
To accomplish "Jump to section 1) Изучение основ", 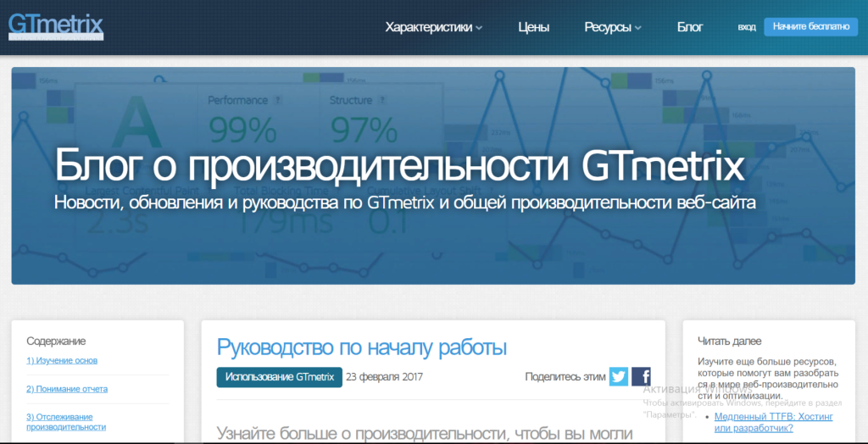I will click(x=61, y=360).
